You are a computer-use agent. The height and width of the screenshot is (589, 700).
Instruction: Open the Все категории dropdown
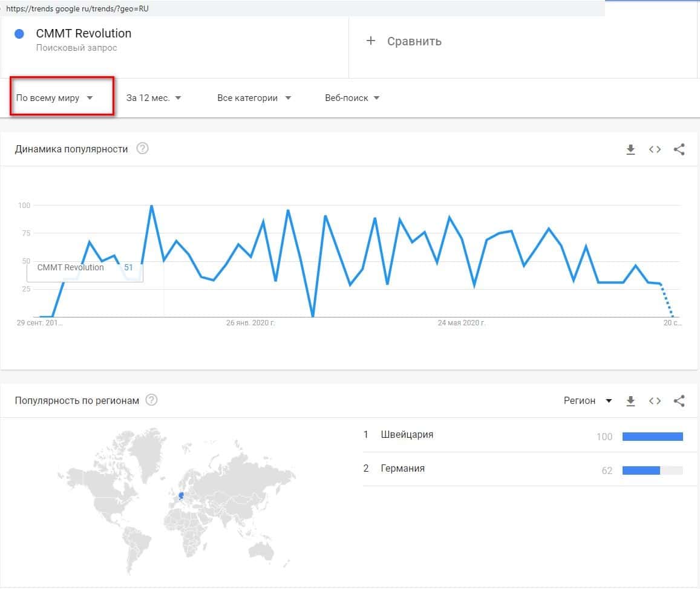point(254,98)
